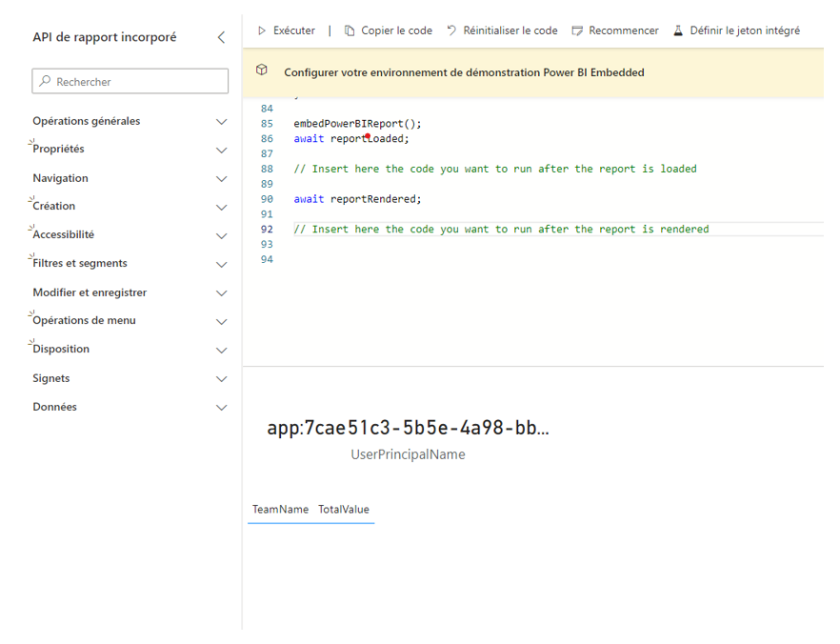Select Propriétés label
Screen dimensions: 840x644
click(58, 149)
